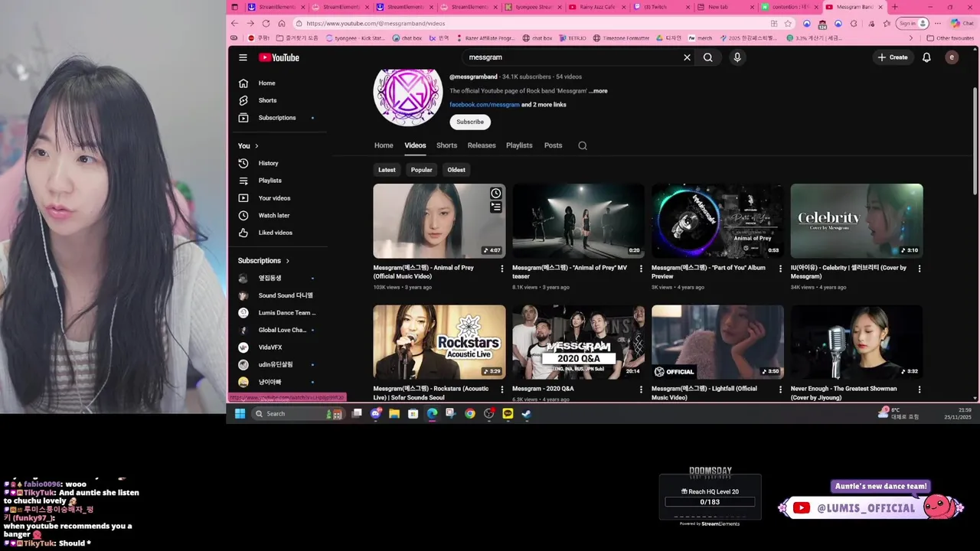Screen dimensions: 980x551
Task: Click the Create button
Action: [x=893, y=57]
